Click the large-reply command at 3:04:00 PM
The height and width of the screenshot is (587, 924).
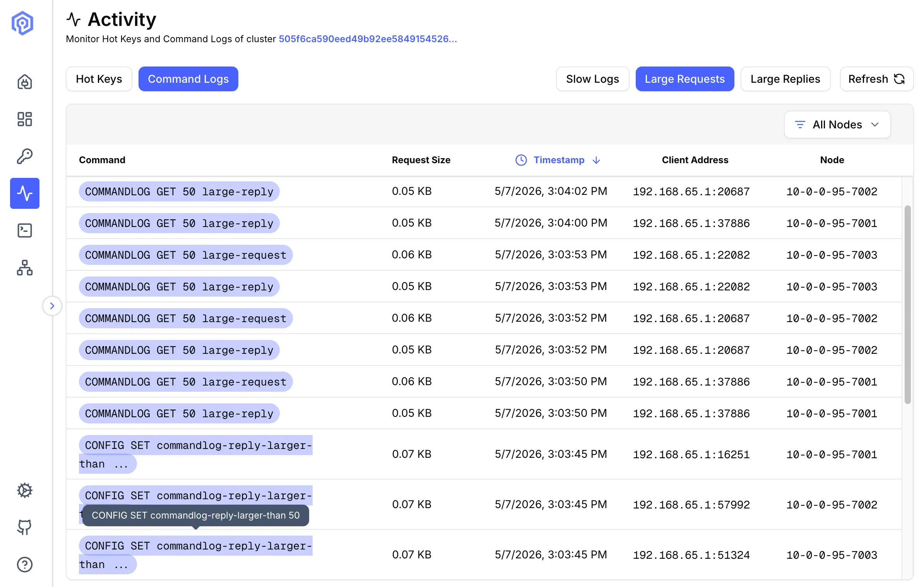click(179, 223)
